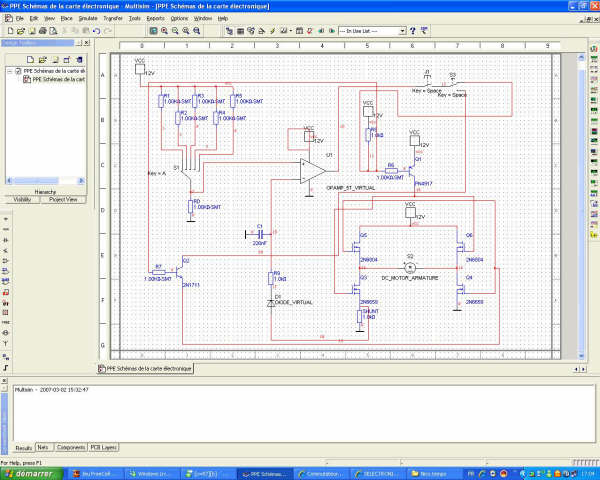This screenshot has height=480, width=600.
Task: Open the Transfer menu
Action: click(113, 19)
